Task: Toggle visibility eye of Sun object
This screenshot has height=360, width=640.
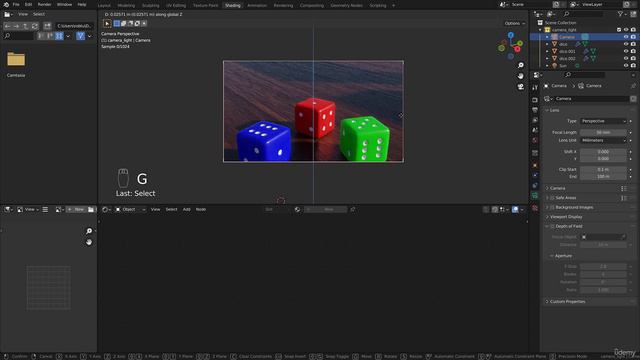Action: [626, 66]
